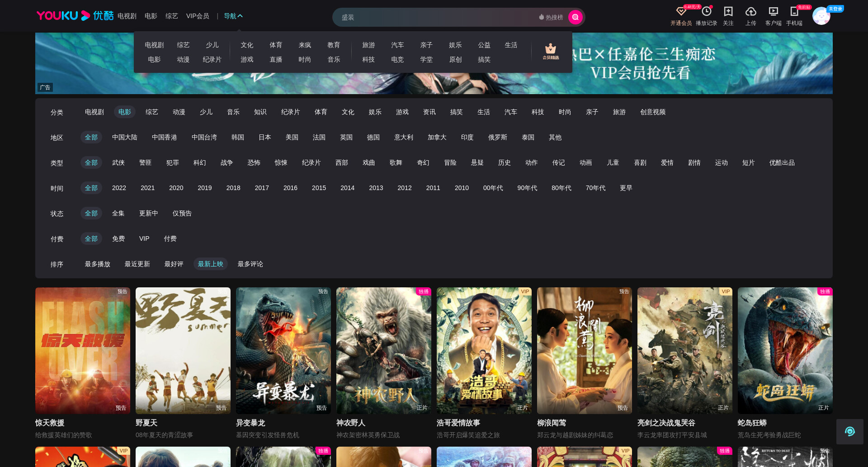Choose 动漫 in the 分类 row
Viewport: 868px width, 467px height.
click(x=179, y=112)
